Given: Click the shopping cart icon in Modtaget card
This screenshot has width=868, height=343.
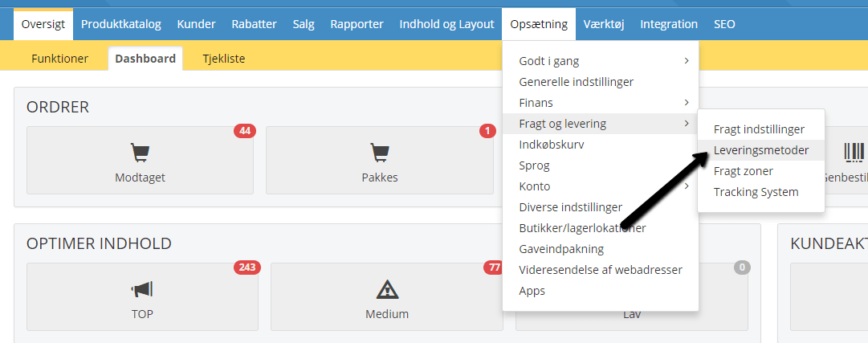Looking at the screenshot, I should (140, 153).
